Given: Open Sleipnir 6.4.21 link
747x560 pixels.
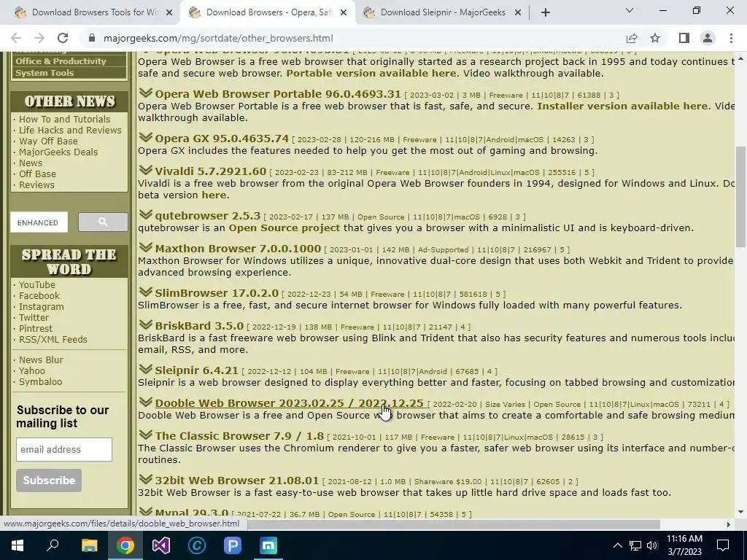Looking at the screenshot, I should point(196,370).
